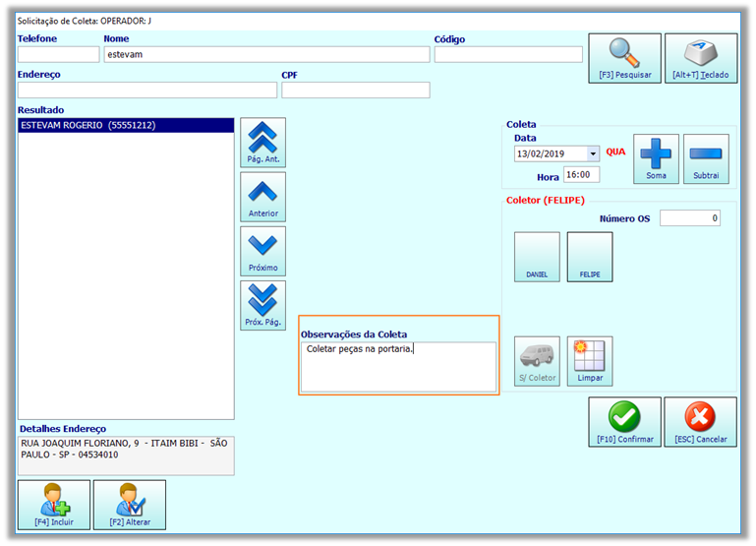The height and width of the screenshot is (546, 756).
Task: Add a new client with F4 Incluir
Action: click(x=54, y=505)
